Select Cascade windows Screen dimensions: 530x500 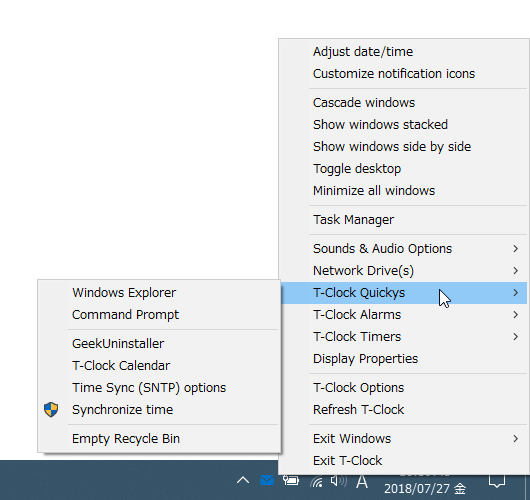click(x=404, y=103)
